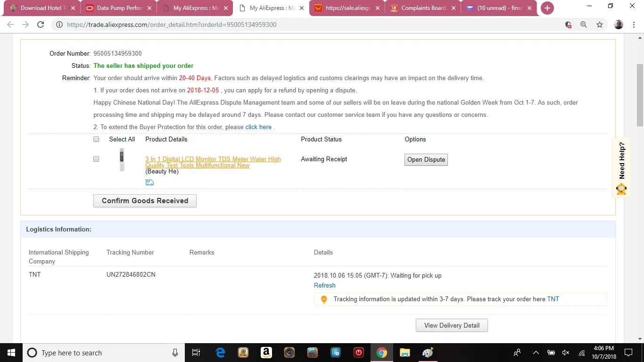Expand the hidden system tray icons
The width and height of the screenshot is (644, 362).
(x=536, y=353)
